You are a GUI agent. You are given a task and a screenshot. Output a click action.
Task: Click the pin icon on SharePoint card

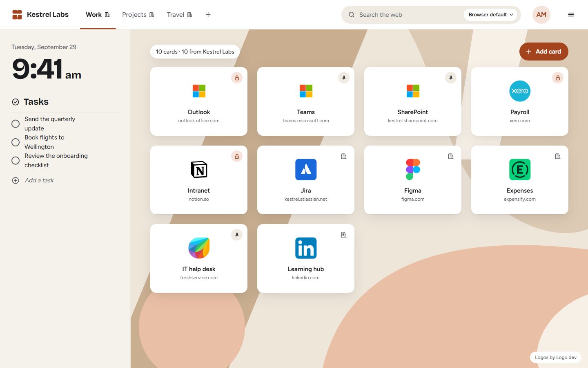click(x=451, y=78)
